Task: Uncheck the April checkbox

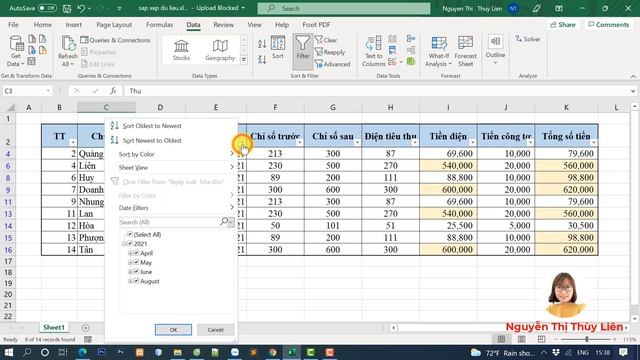Action: 136,253
